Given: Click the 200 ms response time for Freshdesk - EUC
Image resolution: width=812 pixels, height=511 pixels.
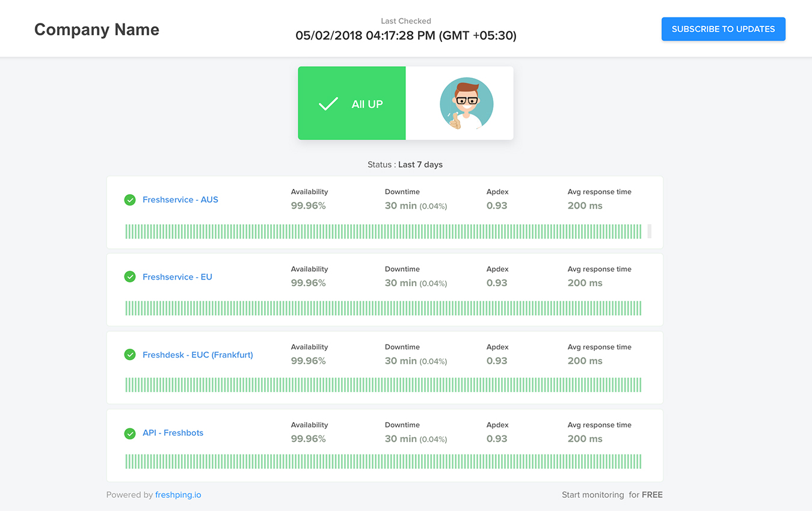Looking at the screenshot, I should pyautogui.click(x=585, y=361).
